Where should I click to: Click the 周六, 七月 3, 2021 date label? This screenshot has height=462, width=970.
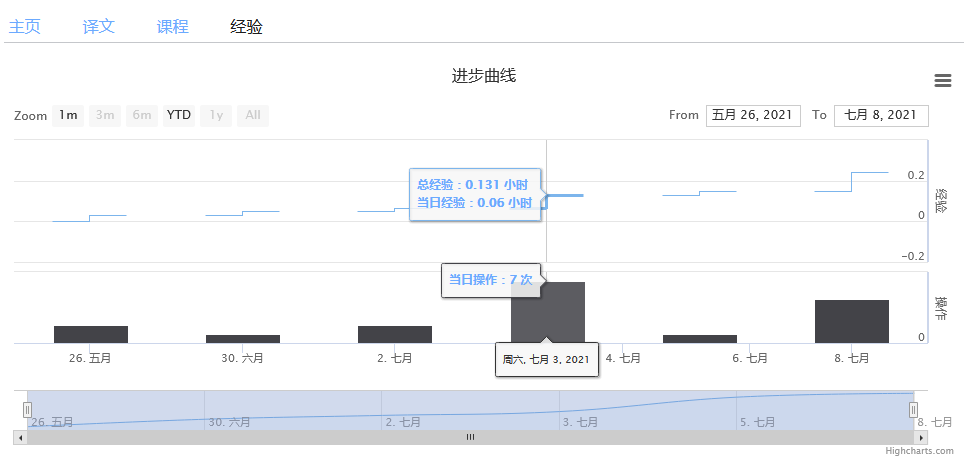pyautogui.click(x=546, y=359)
